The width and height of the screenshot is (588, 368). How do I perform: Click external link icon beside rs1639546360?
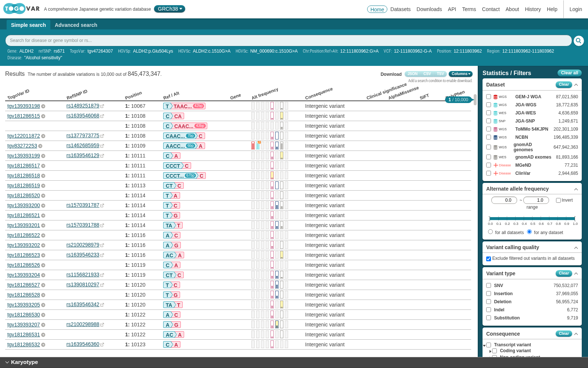[102, 344]
